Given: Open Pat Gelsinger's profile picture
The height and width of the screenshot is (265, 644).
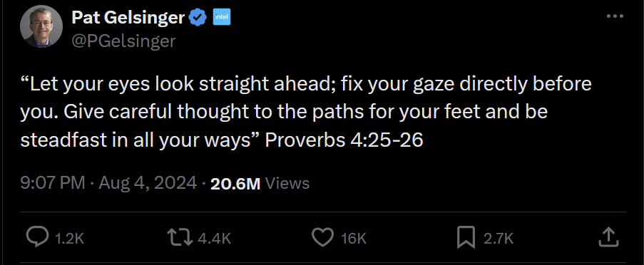Looking at the screenshot, I should (x=41, y=28).
